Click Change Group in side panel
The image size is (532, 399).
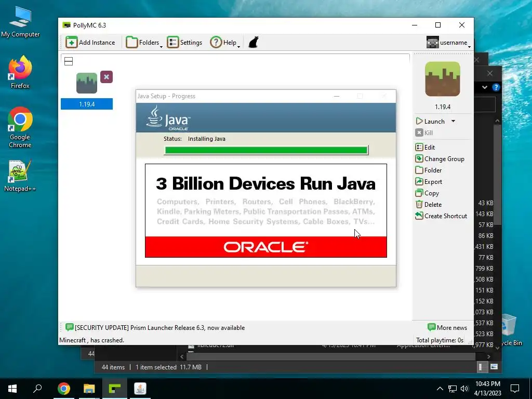point(440,159)
